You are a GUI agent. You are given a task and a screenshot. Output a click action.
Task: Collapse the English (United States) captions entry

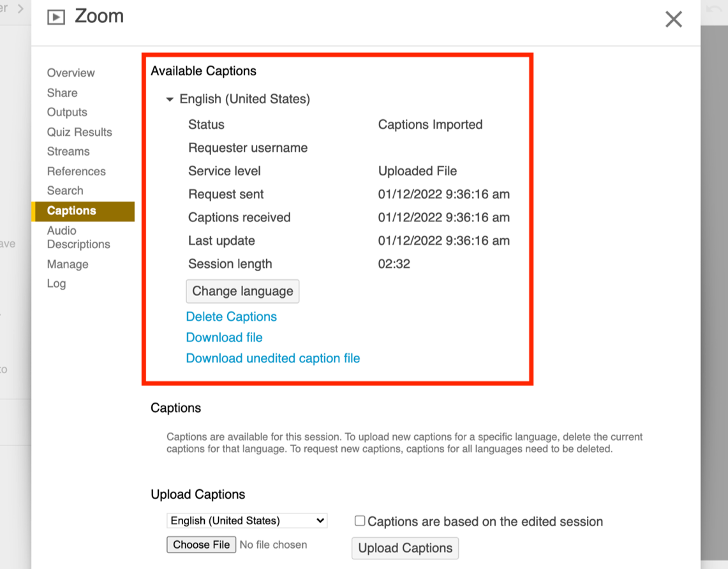(x=170, y=100)
